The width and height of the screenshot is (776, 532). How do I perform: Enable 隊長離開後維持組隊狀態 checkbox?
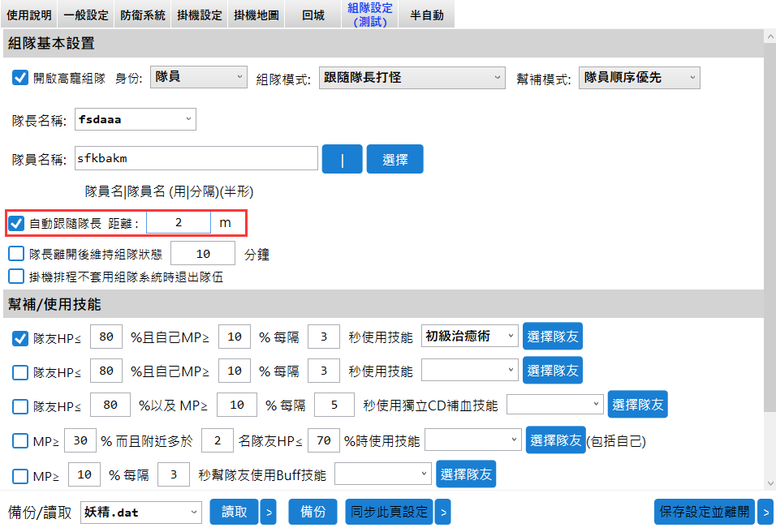[16, 254]
